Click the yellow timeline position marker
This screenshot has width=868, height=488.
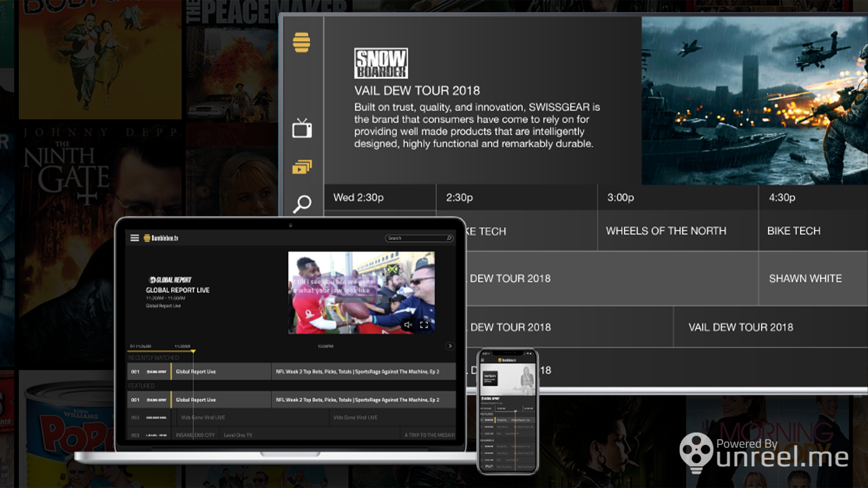coord(193,351)
